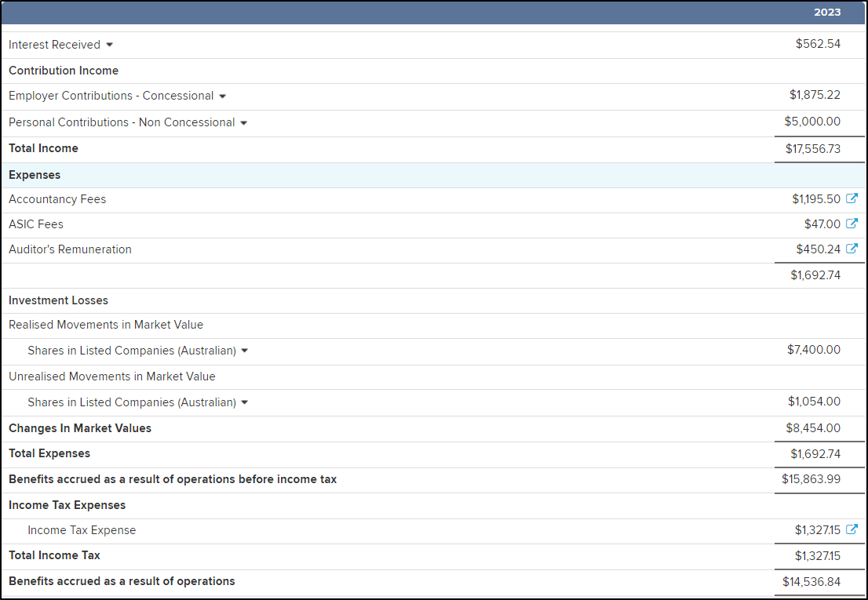Open the external link icon beside Accountancy Fees
868x600 pixels.
tap(852, 198)
